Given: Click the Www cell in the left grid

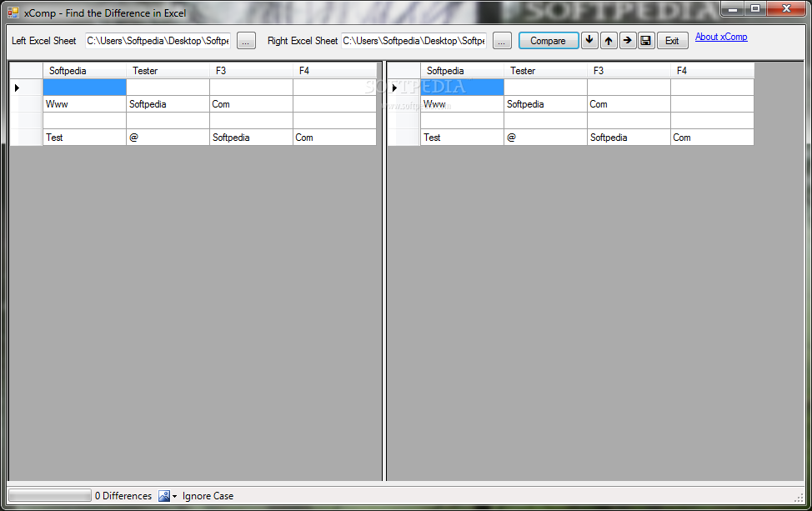Looking at the screenshot, I should click(84, 104).
